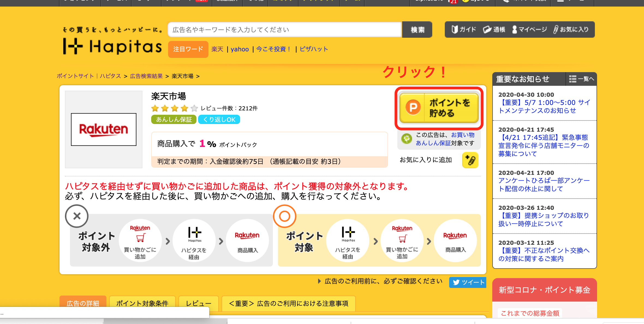Open 広告のご利用における注意事項 tab
644x324 pixels.
pos(288,303)
